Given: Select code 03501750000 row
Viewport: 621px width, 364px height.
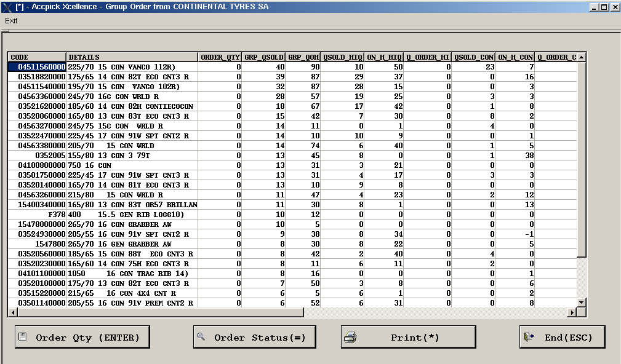Looking at the screenshot, I should [292, 175].
